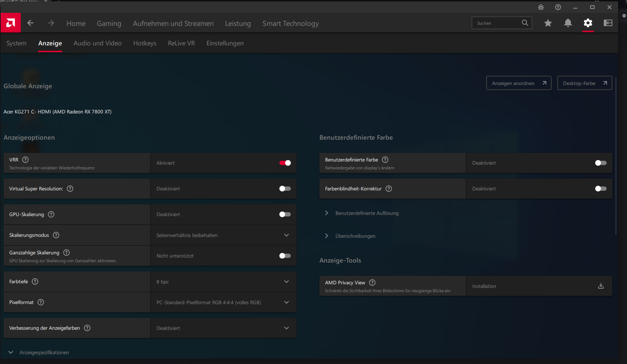The image size is (627, 364).
Task: Open the bug report icon
Action: 541,7
